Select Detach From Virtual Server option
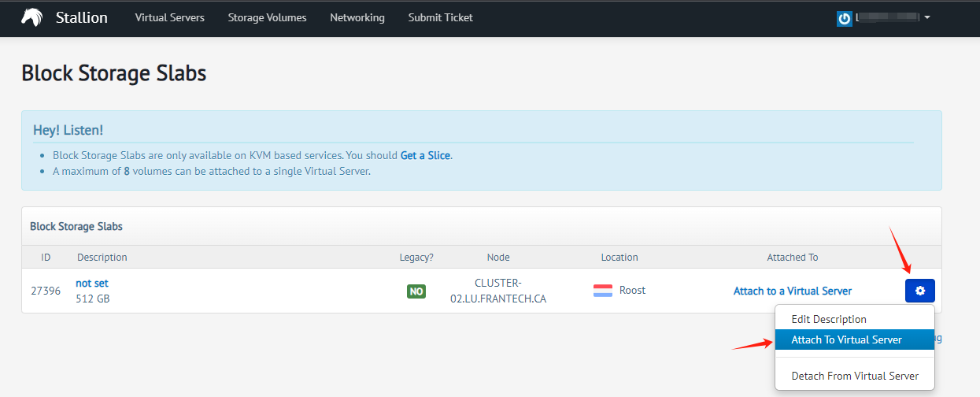The image size is (980, 397). [855, 376]
